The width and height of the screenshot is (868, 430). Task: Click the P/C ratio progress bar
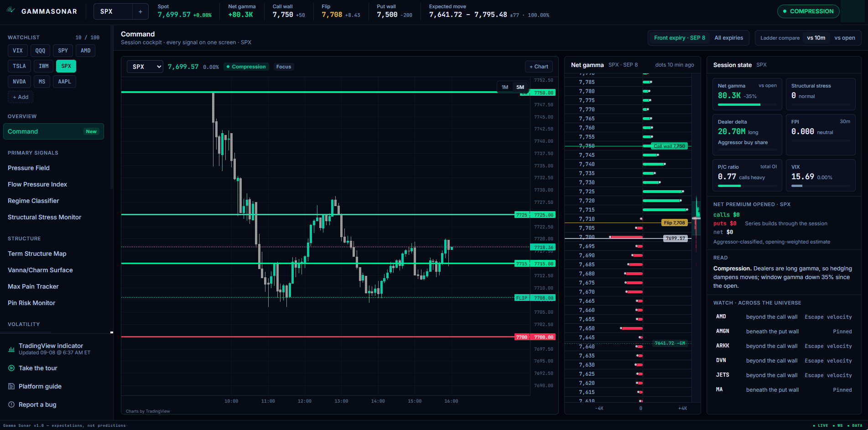point(747,186)
